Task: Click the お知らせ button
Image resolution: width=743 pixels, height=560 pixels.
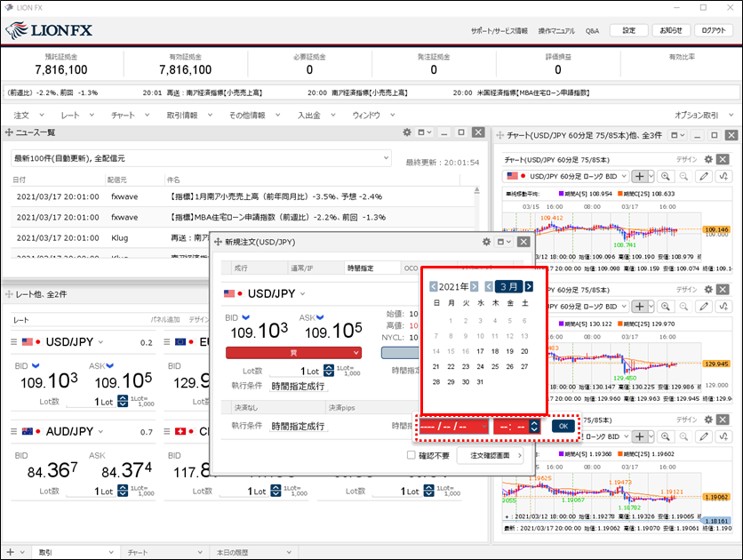Action: coord(671,30)
